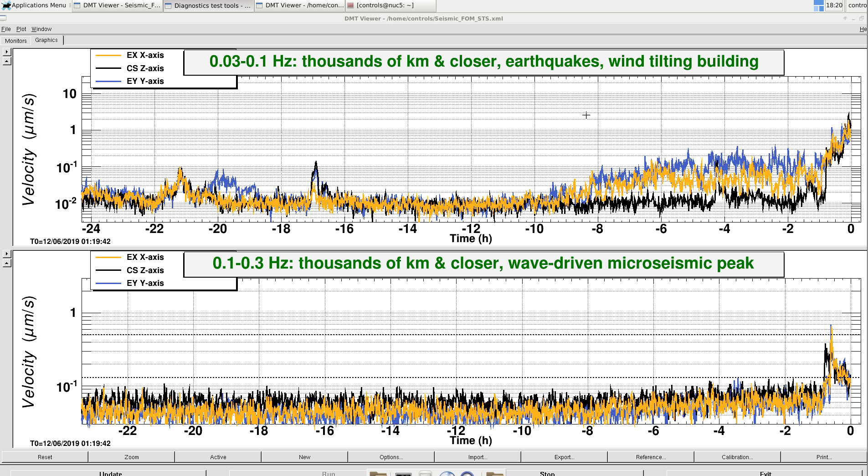
Task: Click up-arrow button beside bottom plot
Action: pyautogui.click(x=7, y=263)
